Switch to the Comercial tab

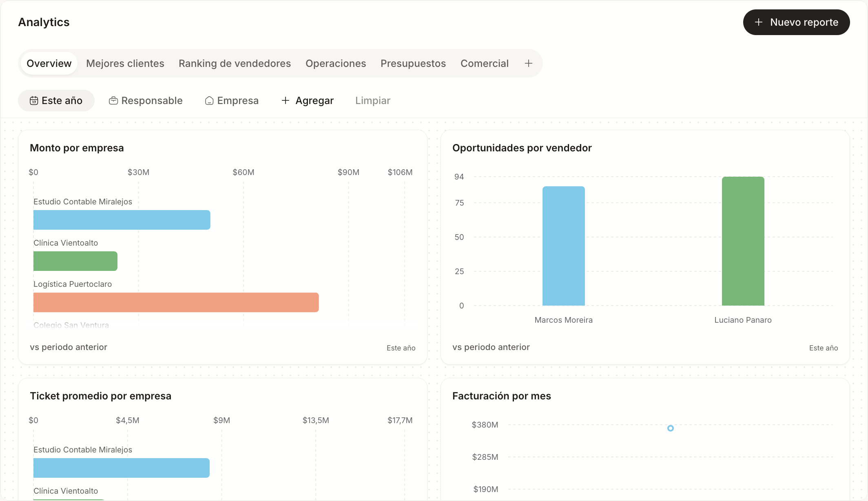pos(485,63)
